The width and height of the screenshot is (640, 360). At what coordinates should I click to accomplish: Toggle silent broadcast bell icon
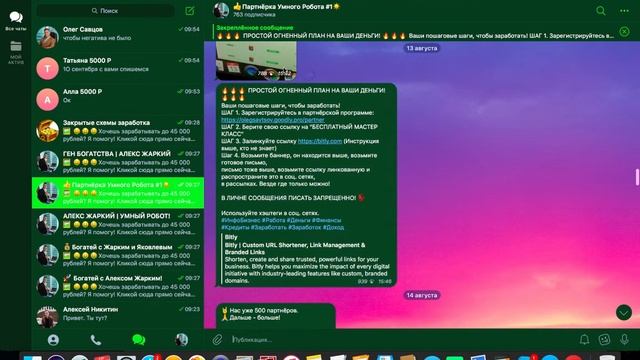click(x=584, y=340)
